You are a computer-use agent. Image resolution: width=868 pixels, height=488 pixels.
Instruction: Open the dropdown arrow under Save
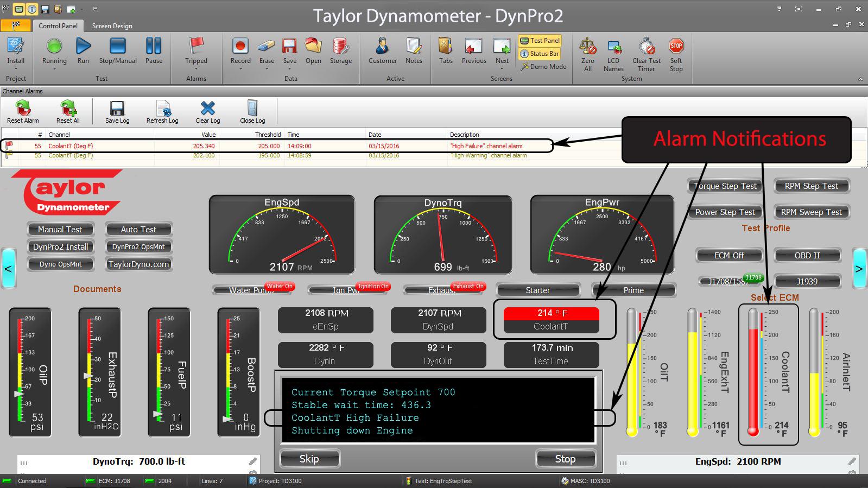(290, 69)
